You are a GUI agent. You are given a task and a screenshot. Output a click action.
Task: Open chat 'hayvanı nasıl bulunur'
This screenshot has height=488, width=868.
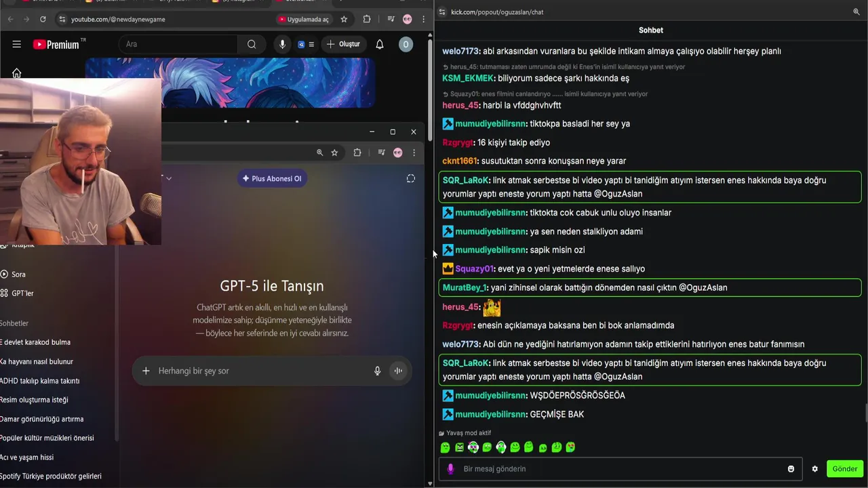[37, 362]
